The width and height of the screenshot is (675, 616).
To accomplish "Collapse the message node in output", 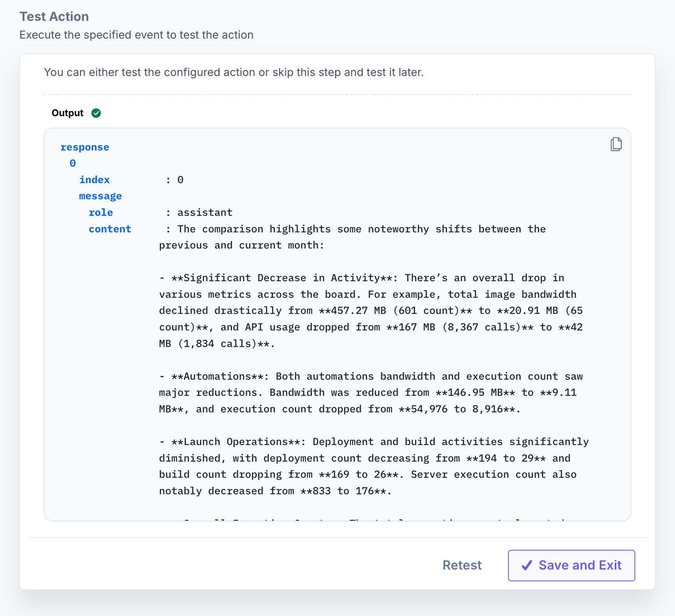I will click(x=100, y=196).
